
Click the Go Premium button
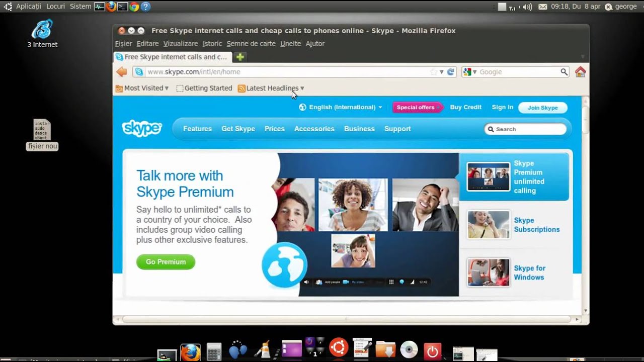click(166, 262)
